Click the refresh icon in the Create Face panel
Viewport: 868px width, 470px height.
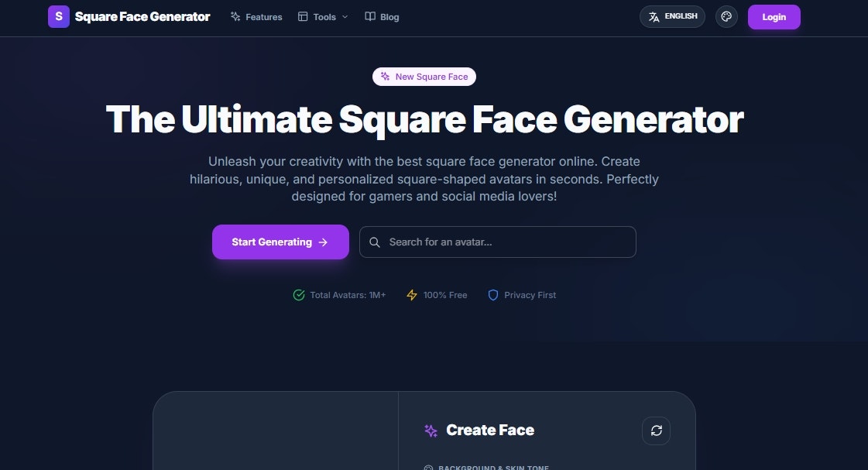pyautogui.click(x=656, y=431)
